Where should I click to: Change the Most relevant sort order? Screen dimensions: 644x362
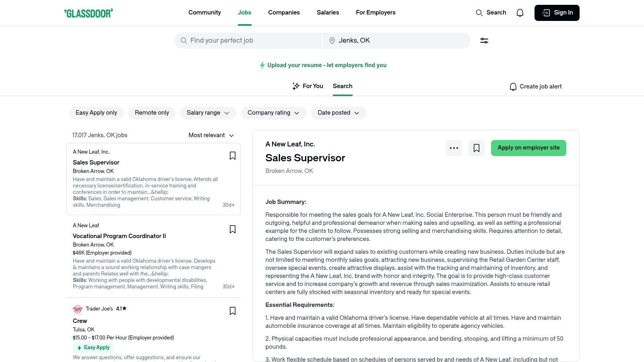click(211, 135)
